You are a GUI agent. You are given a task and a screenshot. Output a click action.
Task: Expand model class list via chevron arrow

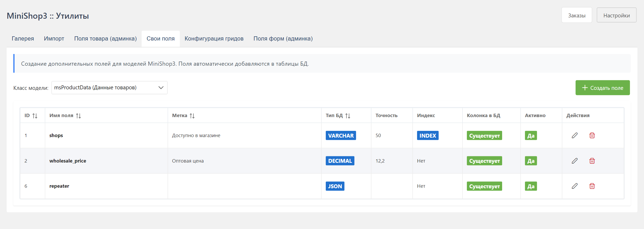161,87
